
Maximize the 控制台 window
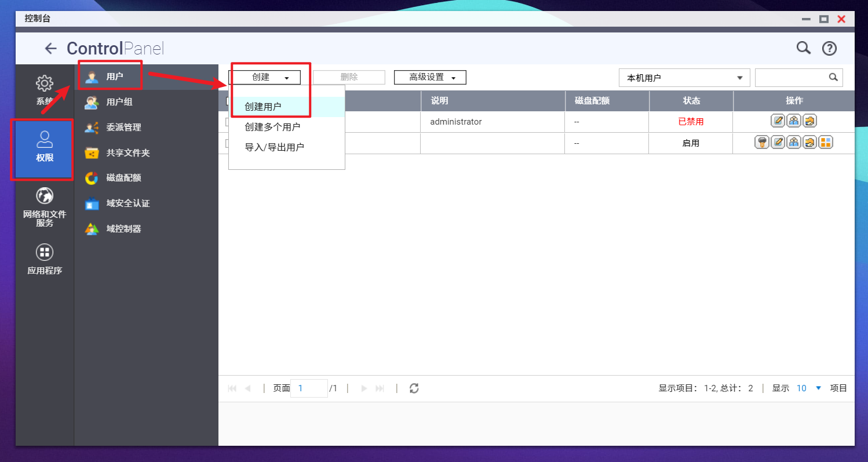pyautogui.click(x=823, y=19)
